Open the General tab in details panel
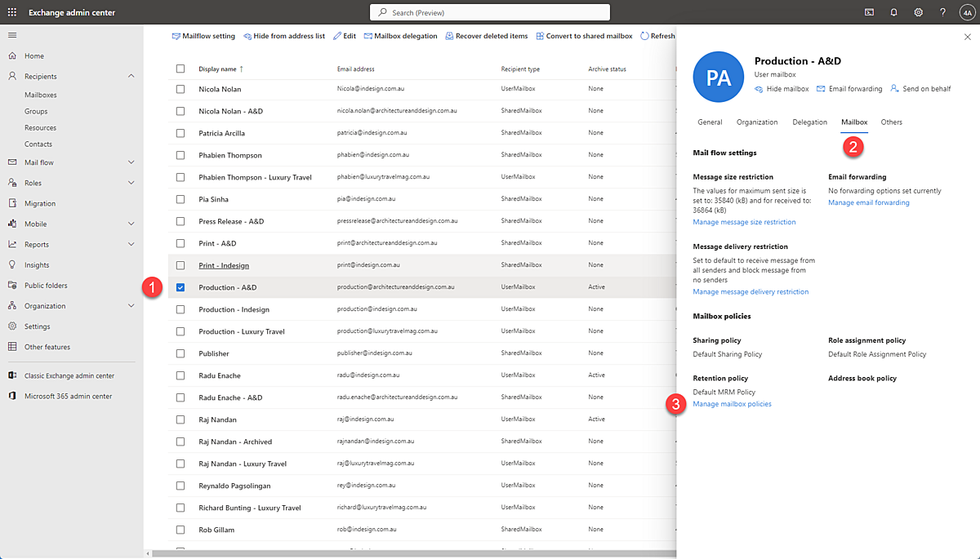Screen dimensions: 980x559 coord(710,122)
